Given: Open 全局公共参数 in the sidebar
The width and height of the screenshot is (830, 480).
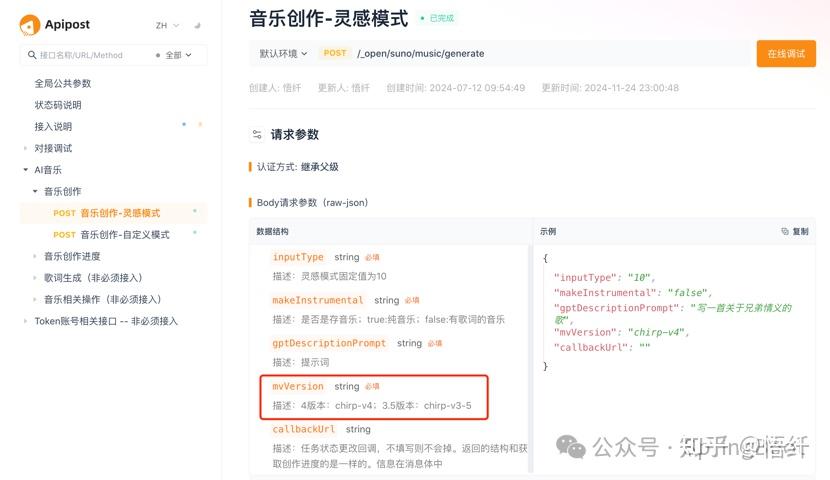Looking at the screenshot, I should click(62, 83).
